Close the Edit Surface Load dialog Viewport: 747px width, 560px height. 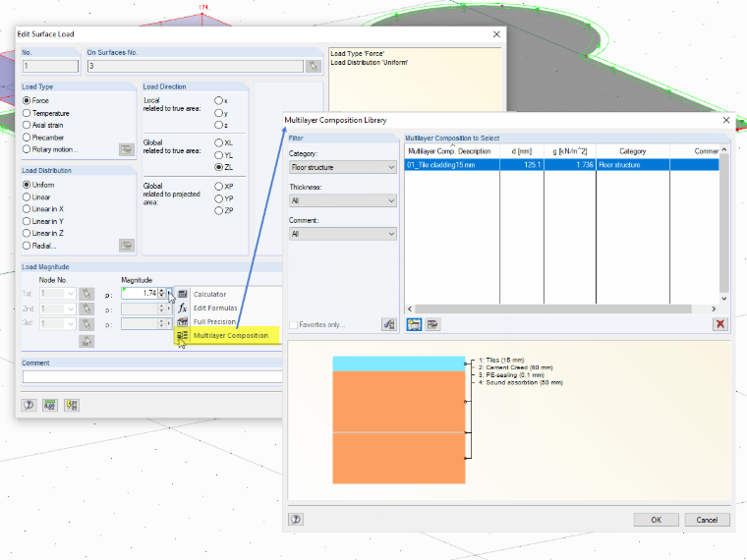coord(496,34)
